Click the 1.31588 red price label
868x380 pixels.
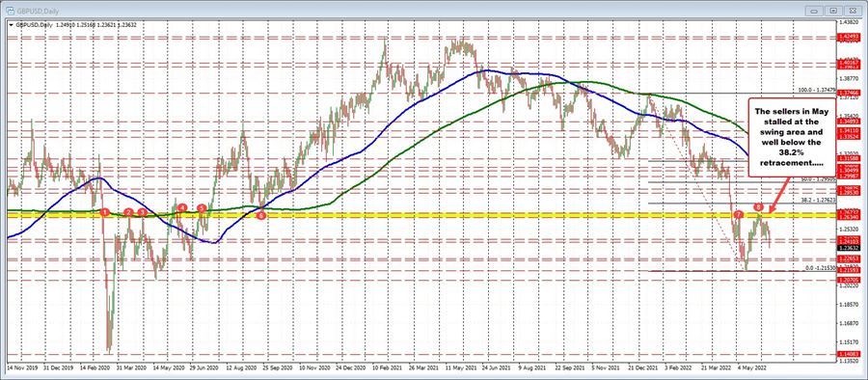848,159
